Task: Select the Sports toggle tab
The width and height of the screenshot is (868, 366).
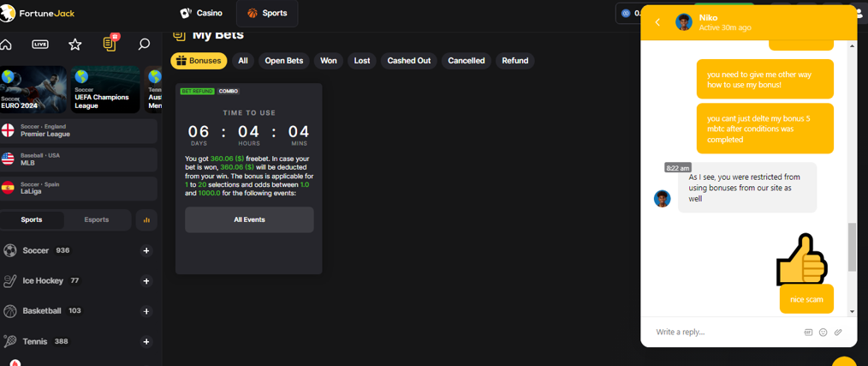Action: point(32,219)
